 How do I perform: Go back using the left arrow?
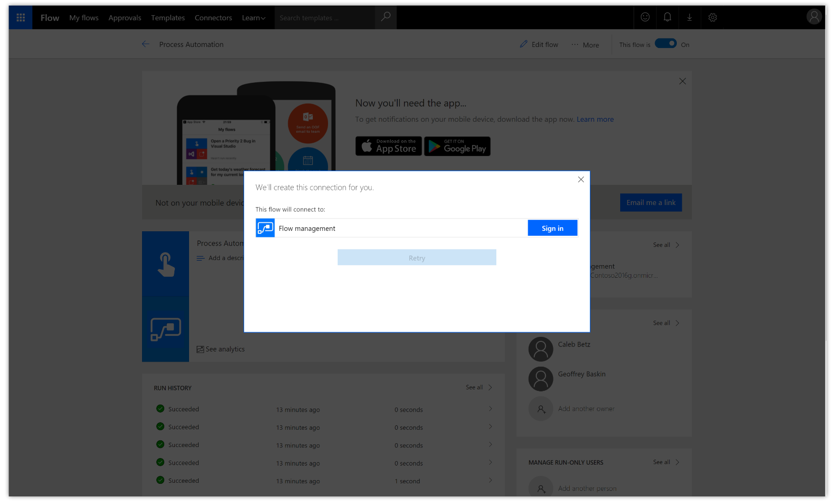click(x=146, y=44)
